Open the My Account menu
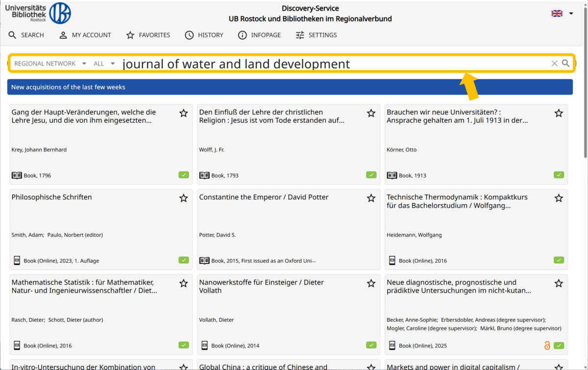The image size is (588, 370). pyautogui.click(x=85, y=35)
